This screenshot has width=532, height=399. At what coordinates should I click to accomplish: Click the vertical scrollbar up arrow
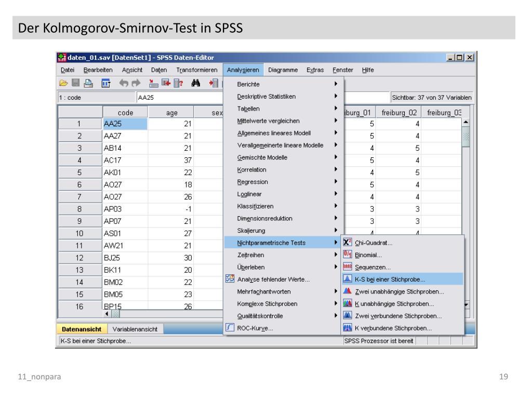pos(466,122)
